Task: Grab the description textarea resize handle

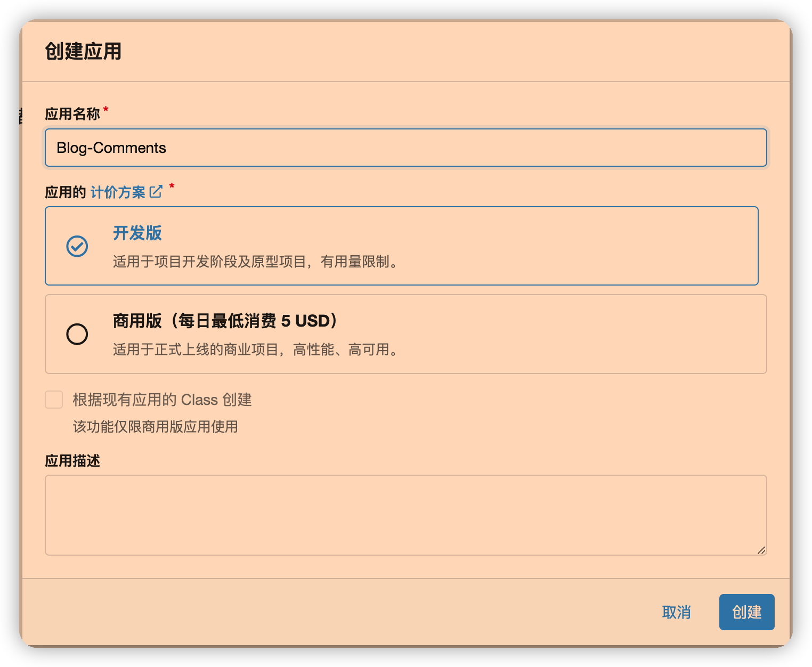Action: click(761, 550)
